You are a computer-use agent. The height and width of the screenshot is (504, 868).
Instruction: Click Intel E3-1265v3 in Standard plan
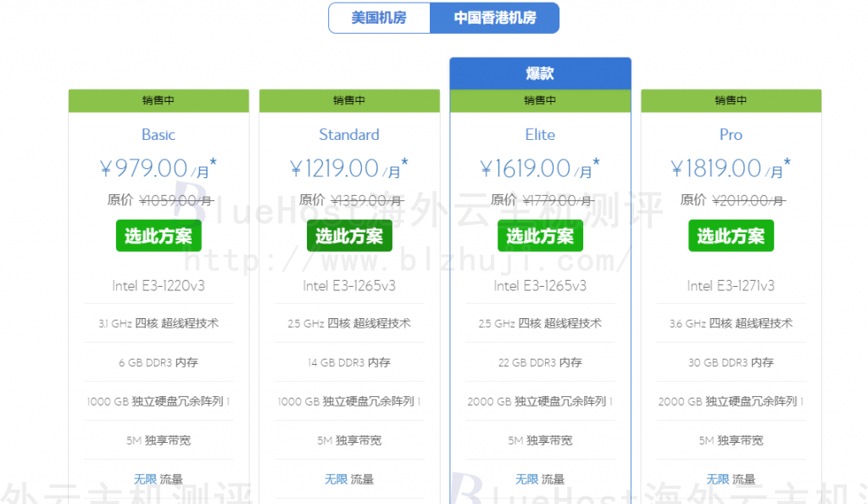point(349,286)
